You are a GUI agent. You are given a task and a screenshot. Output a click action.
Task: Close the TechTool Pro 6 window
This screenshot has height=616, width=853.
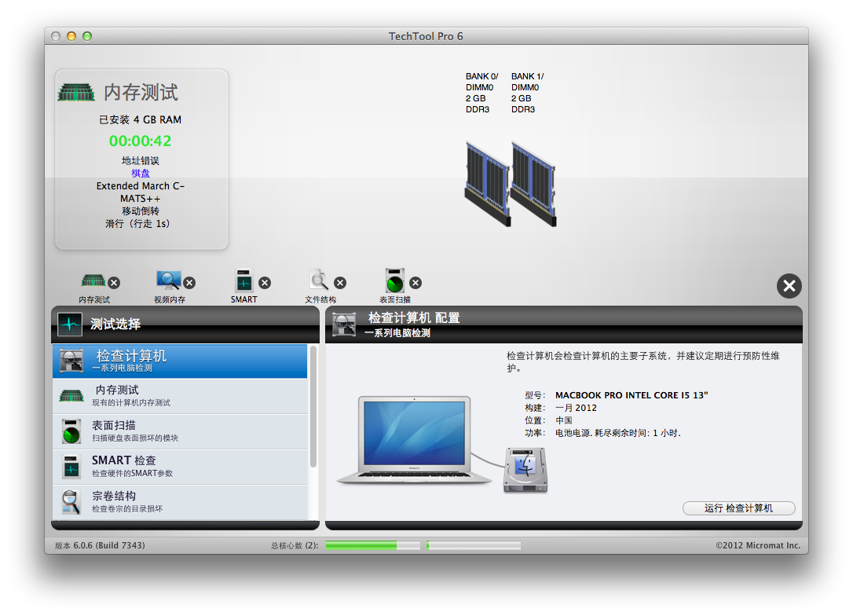pyautogui.click(x=56, y=36)
